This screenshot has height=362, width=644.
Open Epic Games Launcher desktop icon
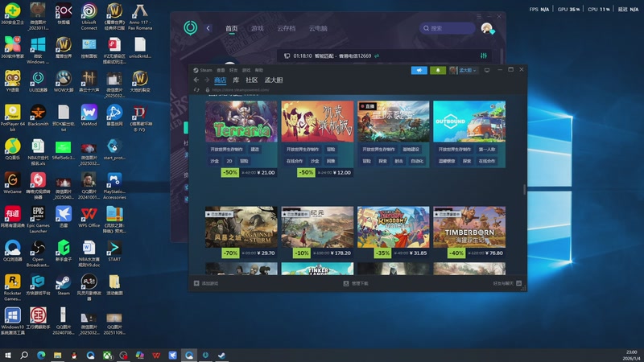point(38,220)
